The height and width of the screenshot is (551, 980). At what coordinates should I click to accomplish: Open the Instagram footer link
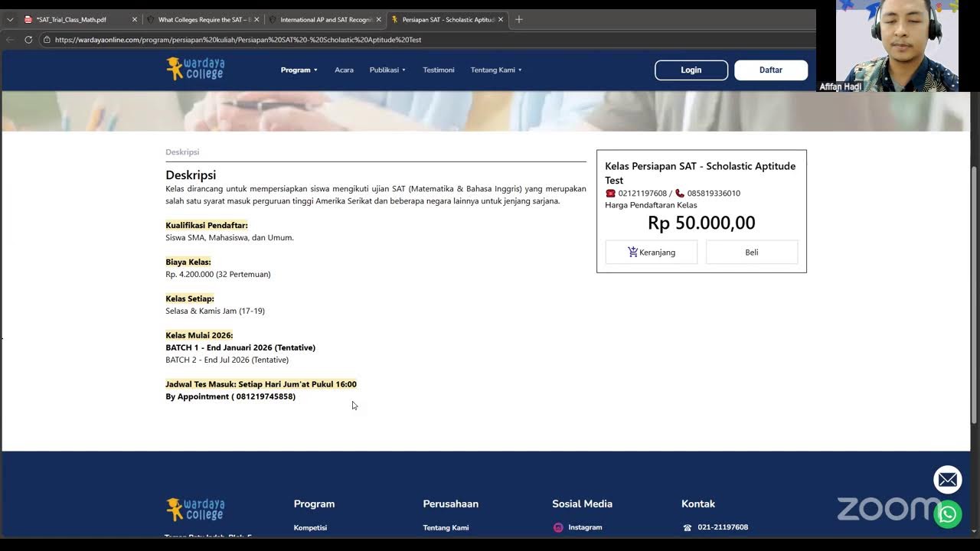point(585,527)
